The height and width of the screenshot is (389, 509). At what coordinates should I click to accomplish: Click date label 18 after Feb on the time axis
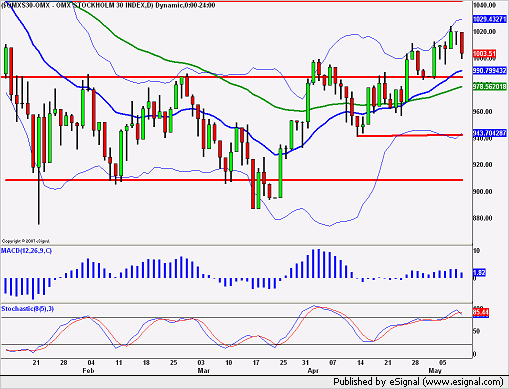click(x=146, y=363)
